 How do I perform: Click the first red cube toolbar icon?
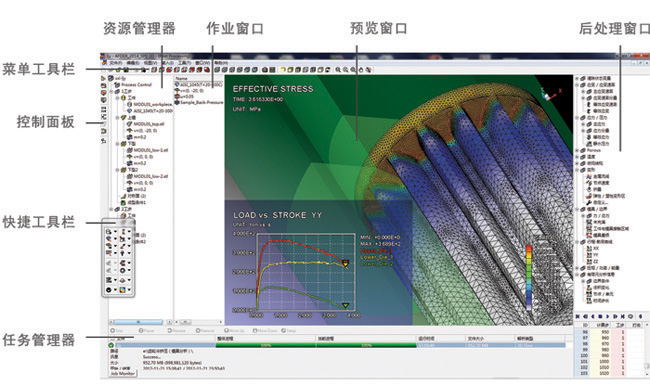(x=169, y=70)
